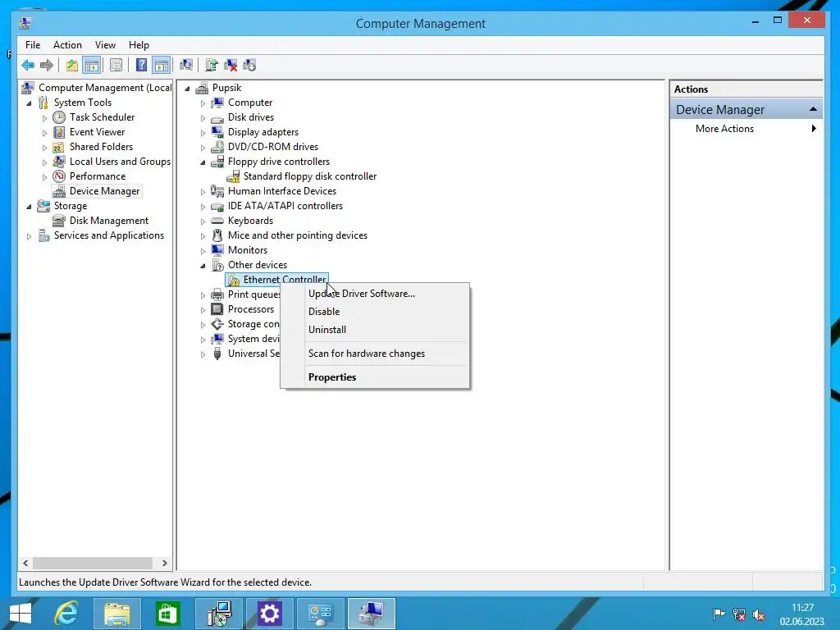Open PC settings gear on taskbar
The width and height of the screenshot is (840, 630).
(269, 614)
